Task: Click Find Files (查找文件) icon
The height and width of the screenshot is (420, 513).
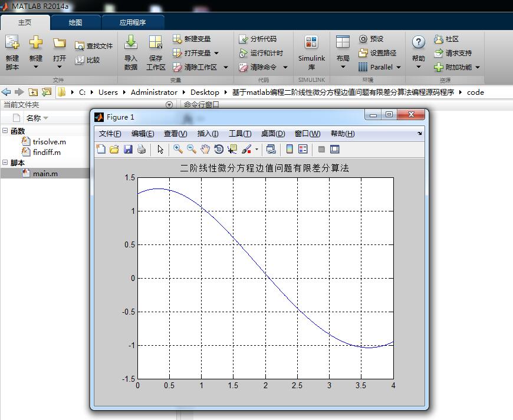Action: [x=80, y=46]
